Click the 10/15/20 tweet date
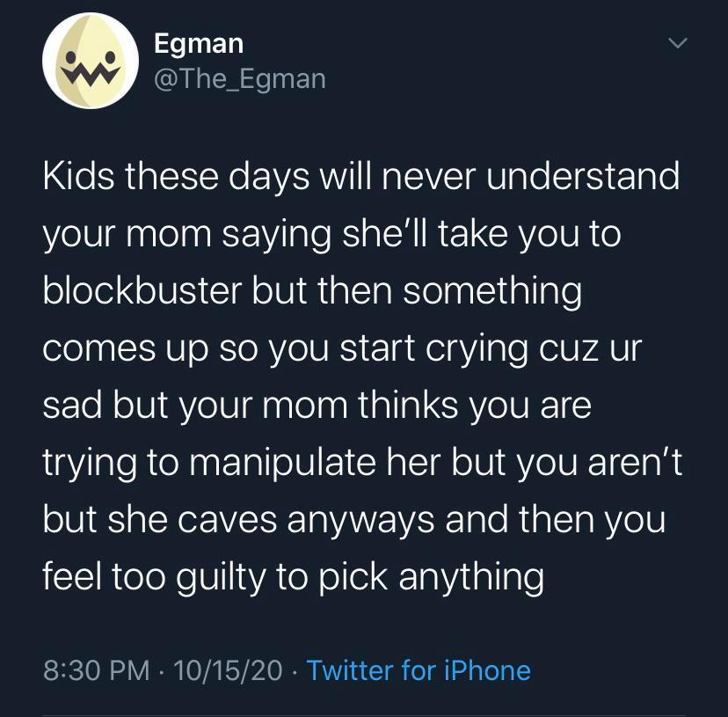Screen dimensions: 728x717 pyautogui.click(x=229, y=670)
